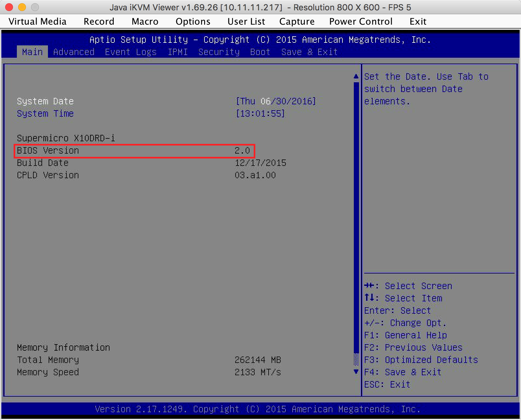Click Exit in the viewer menu bar
Screen dimensions: 521x420
[x=418, y=21]
